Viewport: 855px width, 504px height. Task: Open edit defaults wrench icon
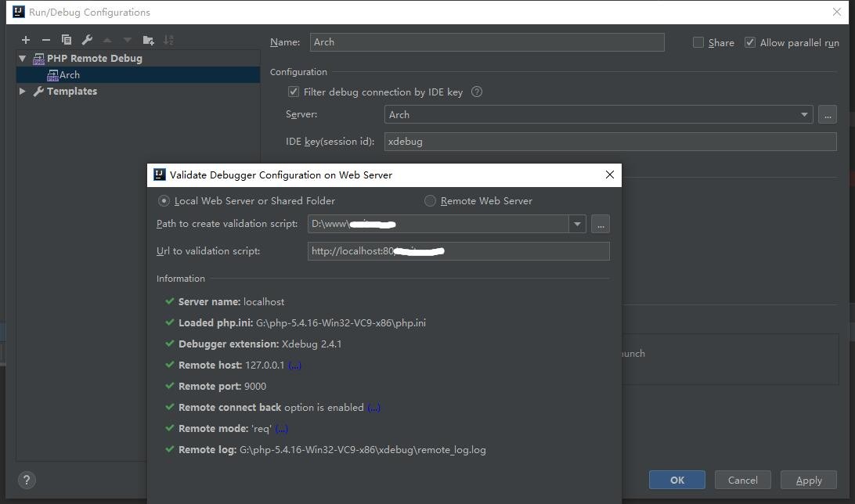(87, 40)
